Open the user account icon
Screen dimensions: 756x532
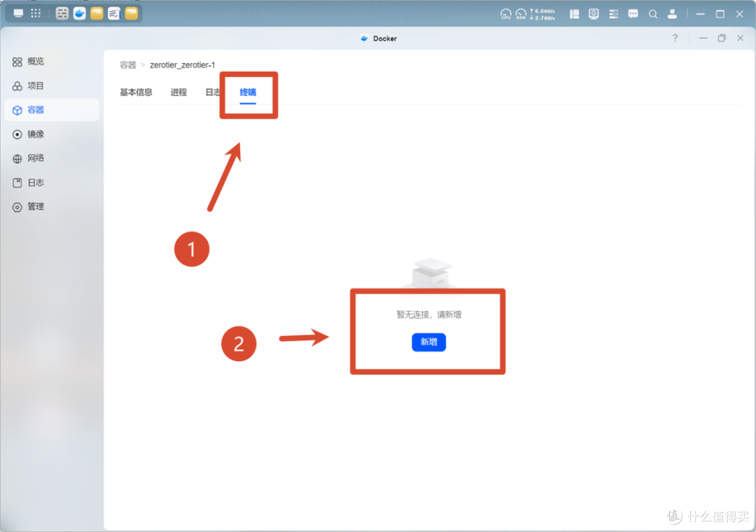(x=672, y=14)
